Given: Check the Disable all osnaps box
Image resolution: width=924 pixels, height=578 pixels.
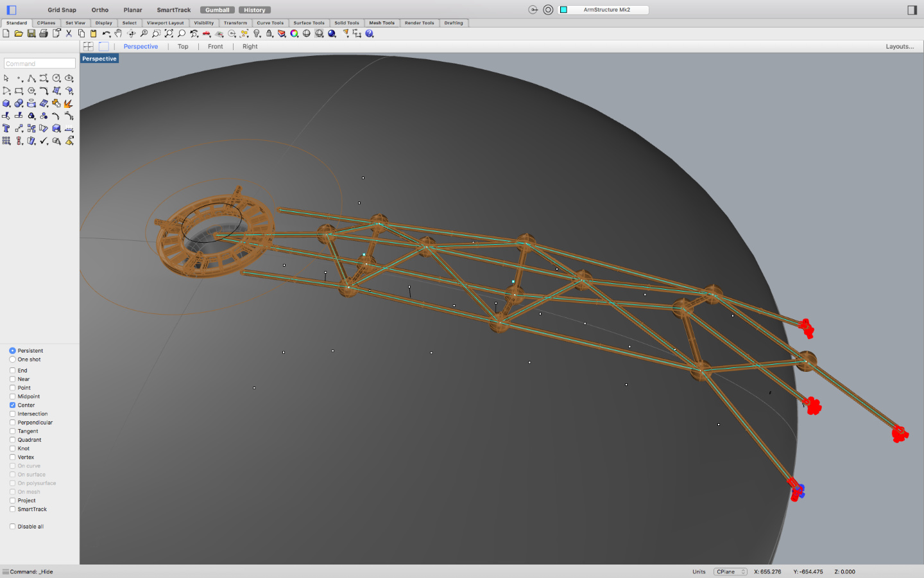Looking at the screenshot, I should point(12,527).
